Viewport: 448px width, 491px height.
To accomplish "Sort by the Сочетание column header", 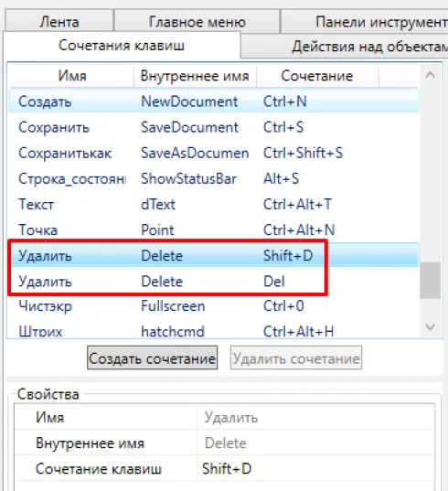I will coord(317,76).
